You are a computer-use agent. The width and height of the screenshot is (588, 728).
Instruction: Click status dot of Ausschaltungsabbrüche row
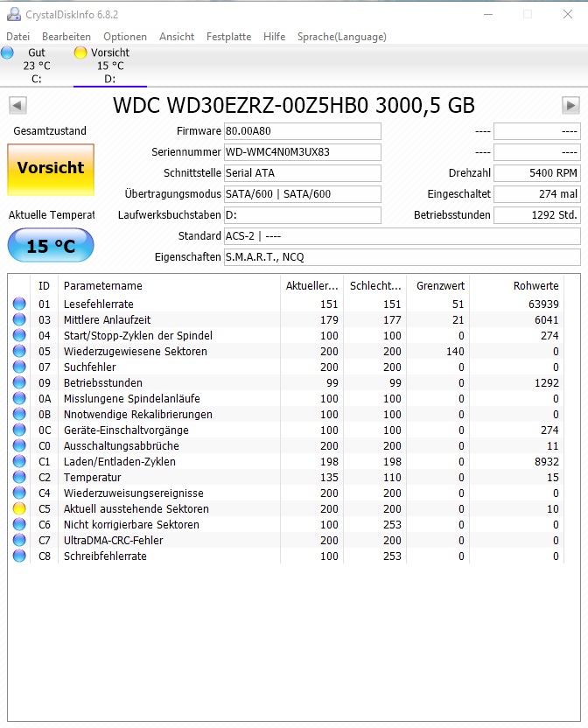tap(19, 445)
